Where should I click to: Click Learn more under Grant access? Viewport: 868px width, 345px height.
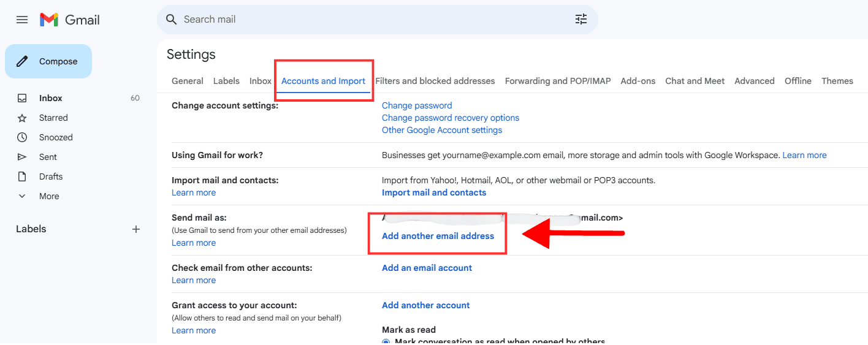tap(194, 330)
